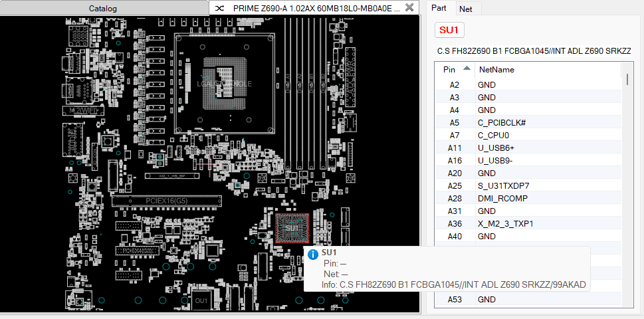The height and width of the screenshot is (319, 644).
Task: Open the Net tab
Action: (465, 9)
